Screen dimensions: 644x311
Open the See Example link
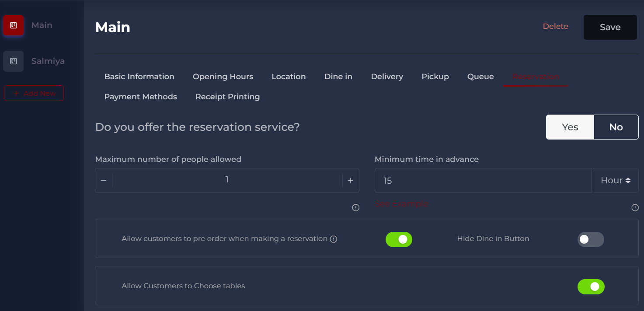401,203
